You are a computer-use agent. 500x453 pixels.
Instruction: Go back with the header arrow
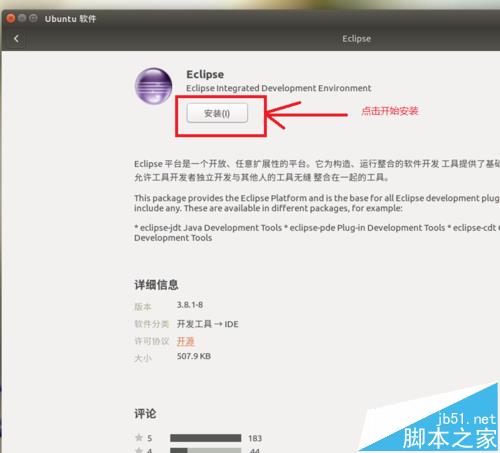pyautogui.click(x=16, y=39)
